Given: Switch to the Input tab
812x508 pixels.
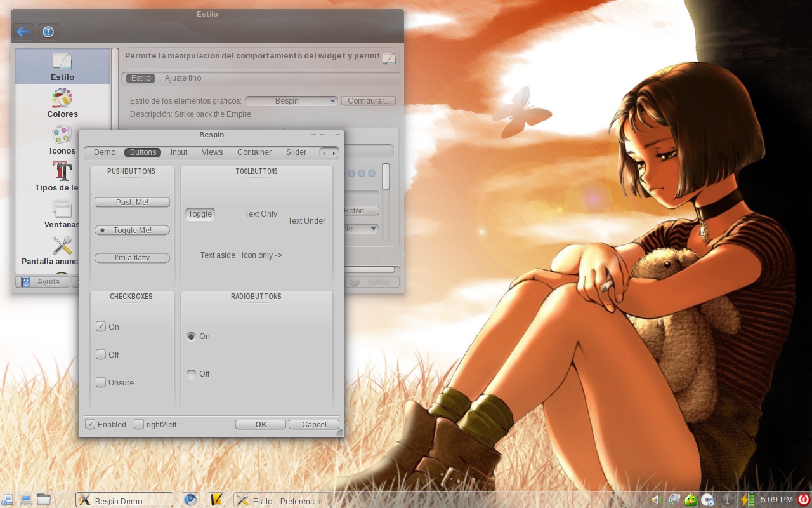Looking at the screenshot, I should point(179,152).
